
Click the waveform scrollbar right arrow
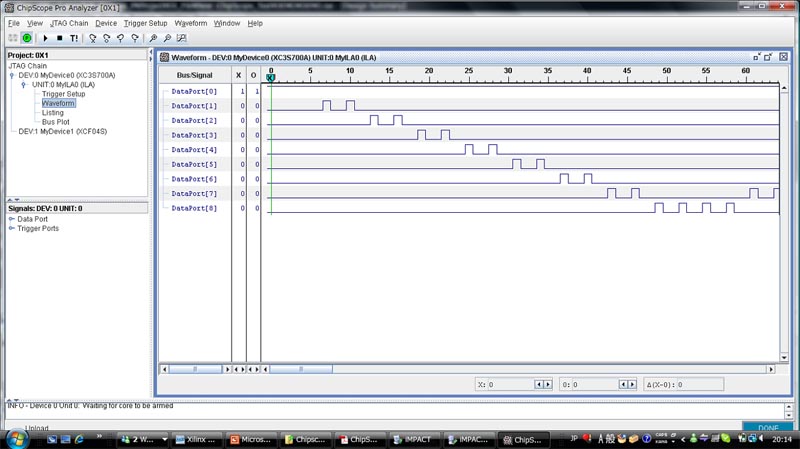[x=771, y=369]
